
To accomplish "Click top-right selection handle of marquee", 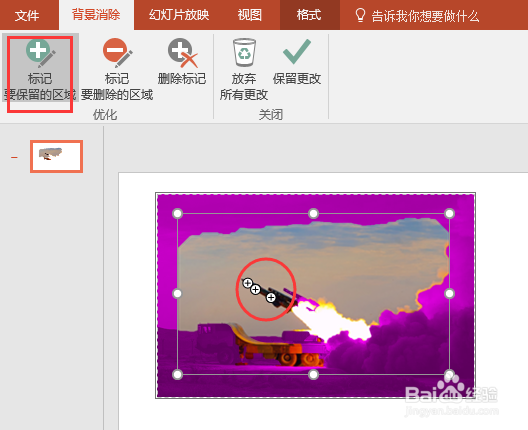I will (x=449, y=213).
